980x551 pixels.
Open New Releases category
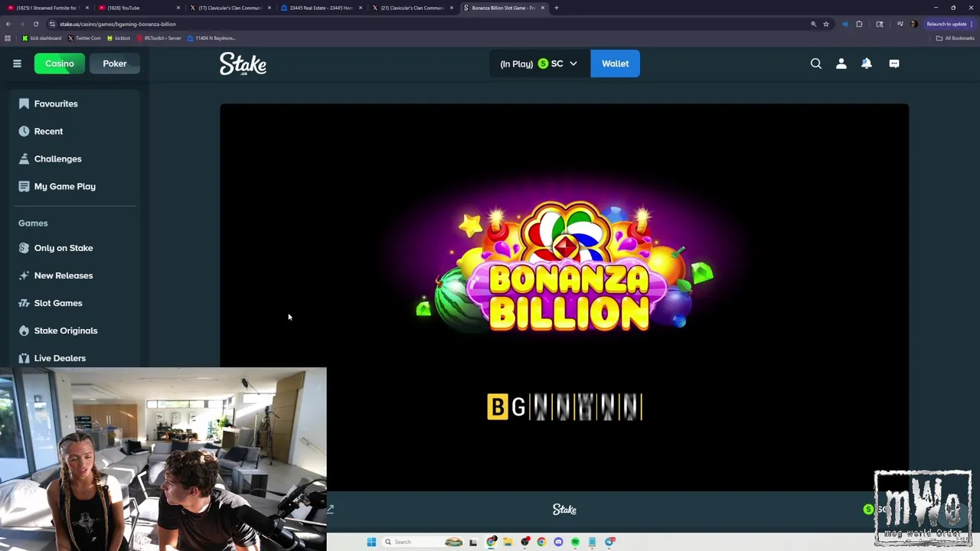[x=74, y=275]
